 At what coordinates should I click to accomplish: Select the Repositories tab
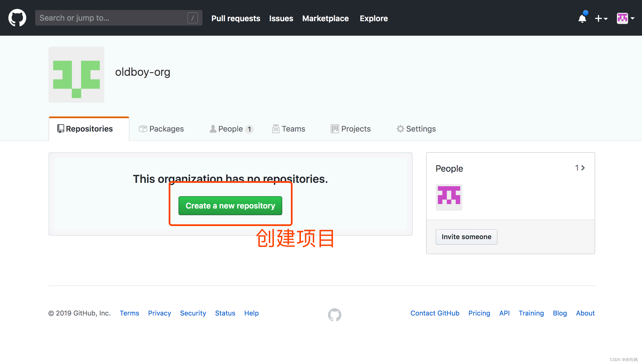[x=89, y=129]
